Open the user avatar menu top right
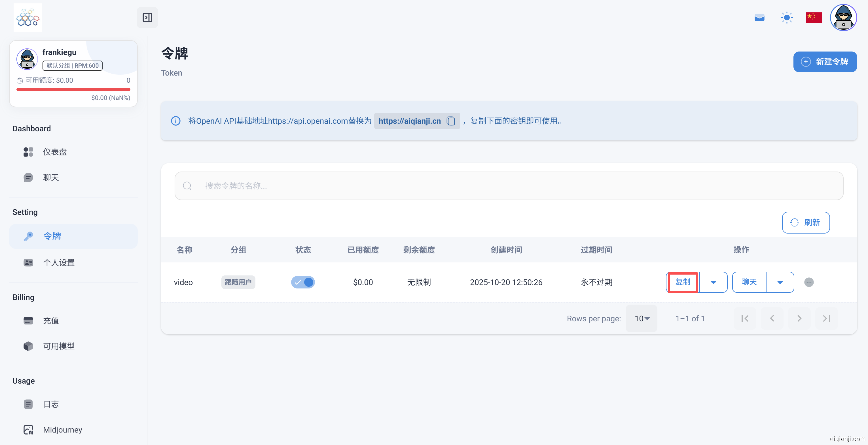 click(x=843, y=17)
